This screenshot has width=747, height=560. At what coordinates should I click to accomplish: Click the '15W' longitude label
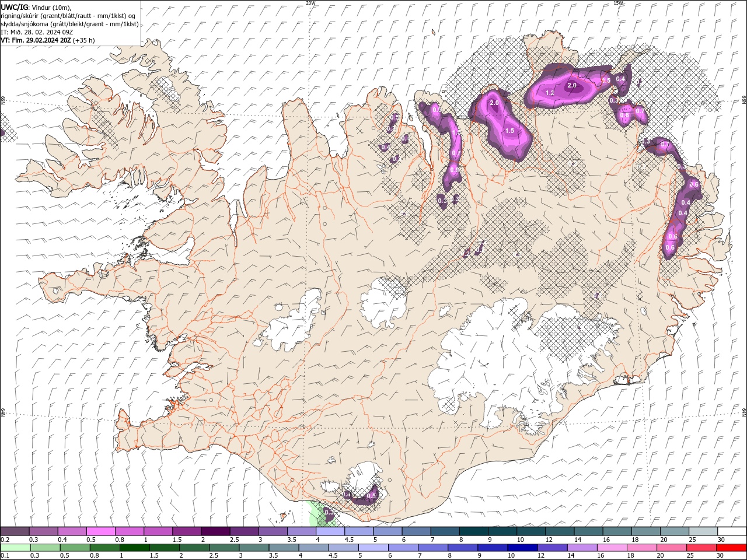618,3
